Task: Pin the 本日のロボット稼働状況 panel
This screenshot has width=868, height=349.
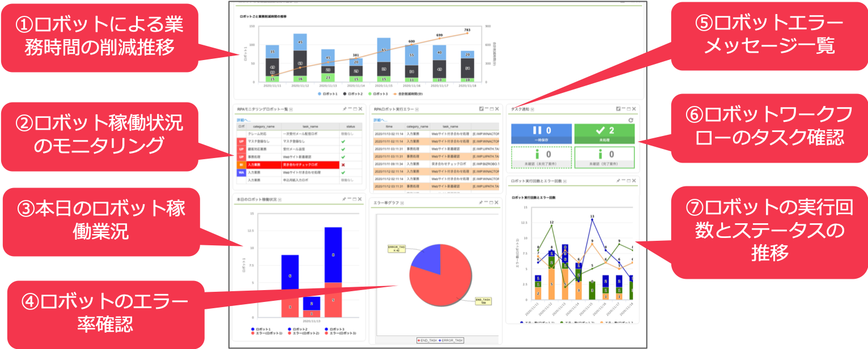Action: (344, 199)
